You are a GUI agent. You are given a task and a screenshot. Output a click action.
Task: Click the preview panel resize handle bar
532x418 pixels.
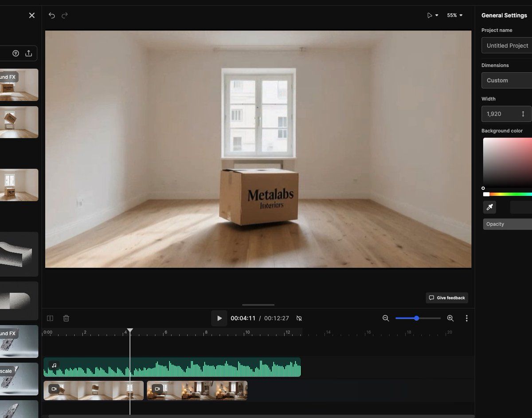tap(258, 305)
